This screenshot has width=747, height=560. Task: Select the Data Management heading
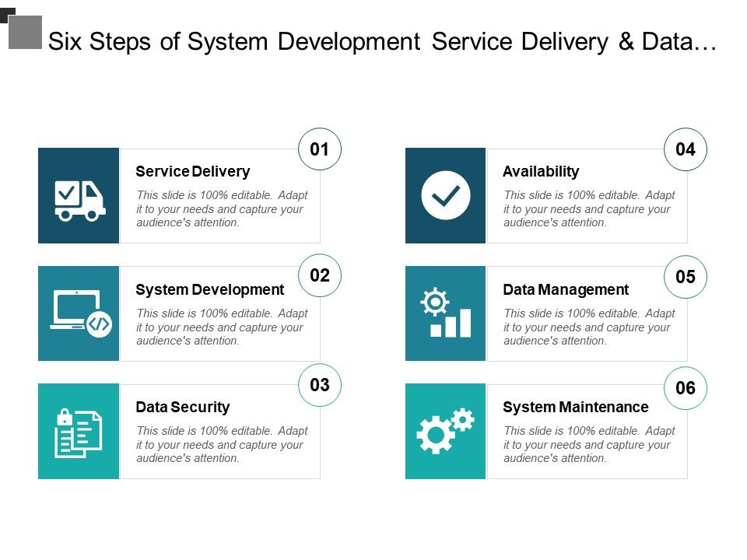[566, 289]
